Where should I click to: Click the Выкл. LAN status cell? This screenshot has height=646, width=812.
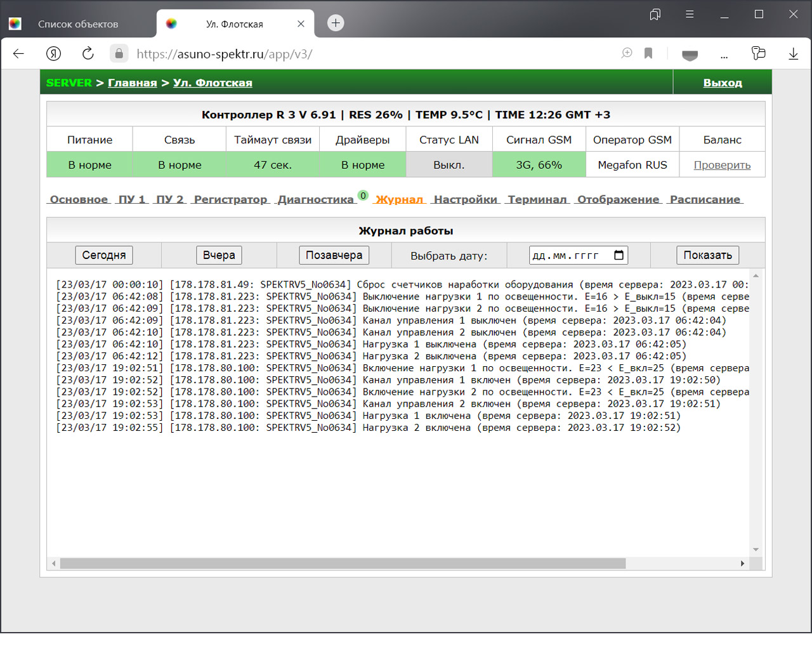click(449, 165)
